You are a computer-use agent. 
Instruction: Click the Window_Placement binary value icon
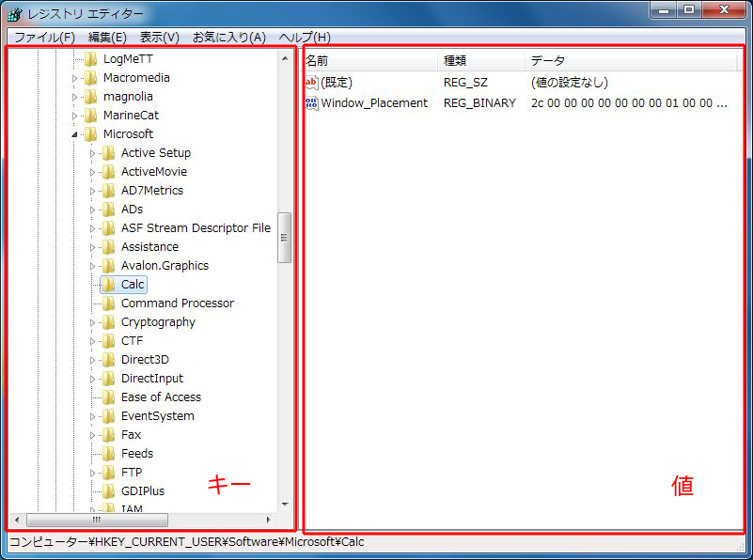pos(311,102)
